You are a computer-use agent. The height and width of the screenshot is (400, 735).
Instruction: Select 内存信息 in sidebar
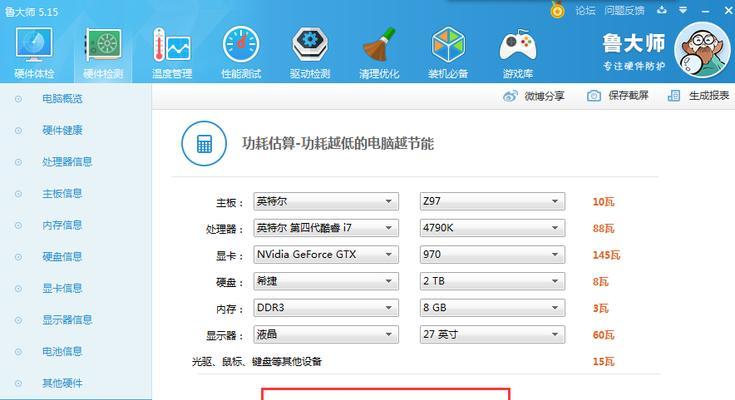[62, 225]
